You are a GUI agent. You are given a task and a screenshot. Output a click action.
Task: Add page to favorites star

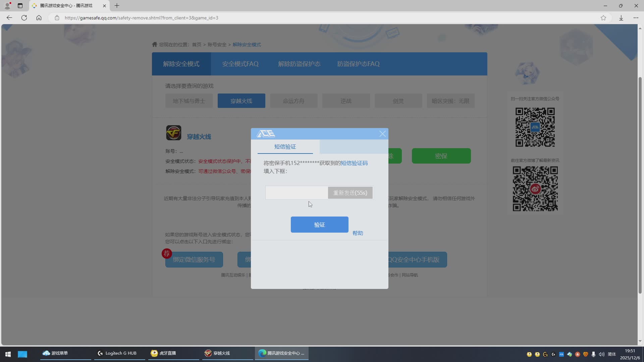603,18
